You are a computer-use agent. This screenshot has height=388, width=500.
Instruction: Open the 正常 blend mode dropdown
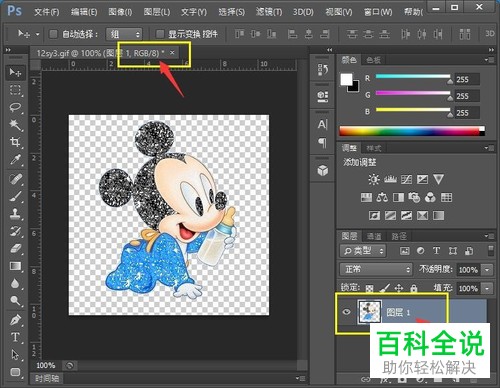(376, 269)
